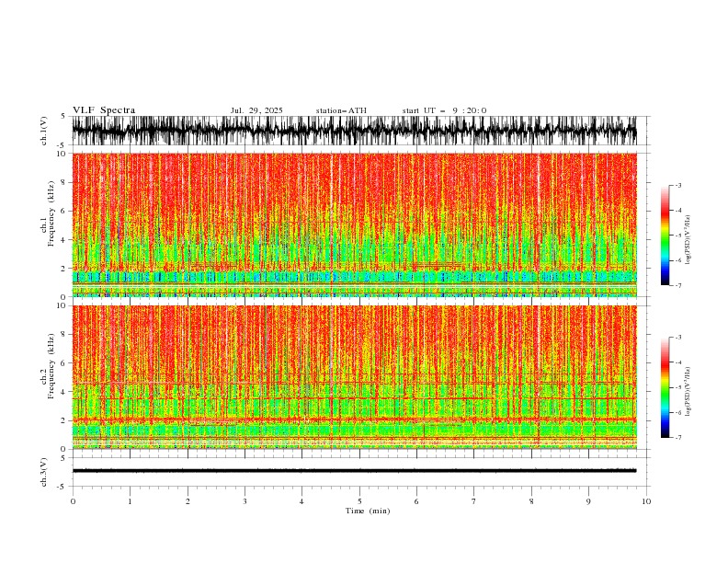Click the ch.2 spectrogram panel
The image size is (728, 563).
click(x=354, y=377)
